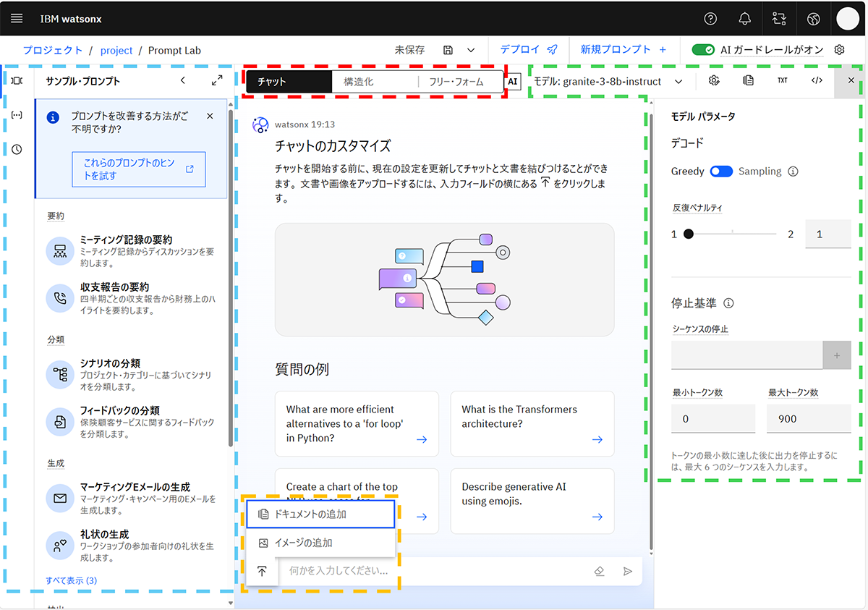The height and width of the screenshot is (610, 868).
Task: Click the arrows-and-squares switcher icon in header
Action: (x=779, y=19)
